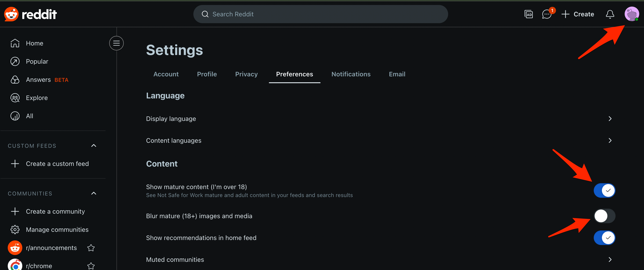Open the user avatar menu
Screen dimensions: 644x270
tap(631, 14)
